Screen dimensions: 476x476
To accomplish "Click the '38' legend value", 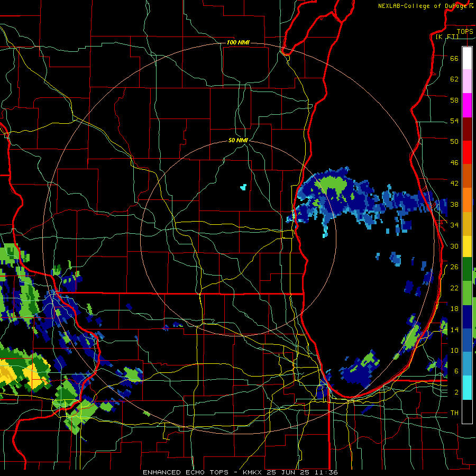I will click(454, 205).
